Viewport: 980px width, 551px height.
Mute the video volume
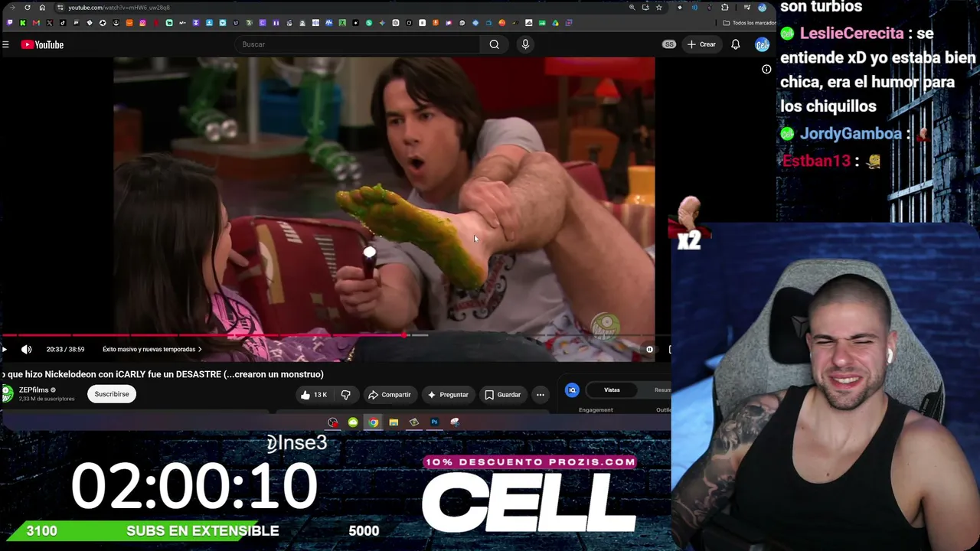pos(27,350)
